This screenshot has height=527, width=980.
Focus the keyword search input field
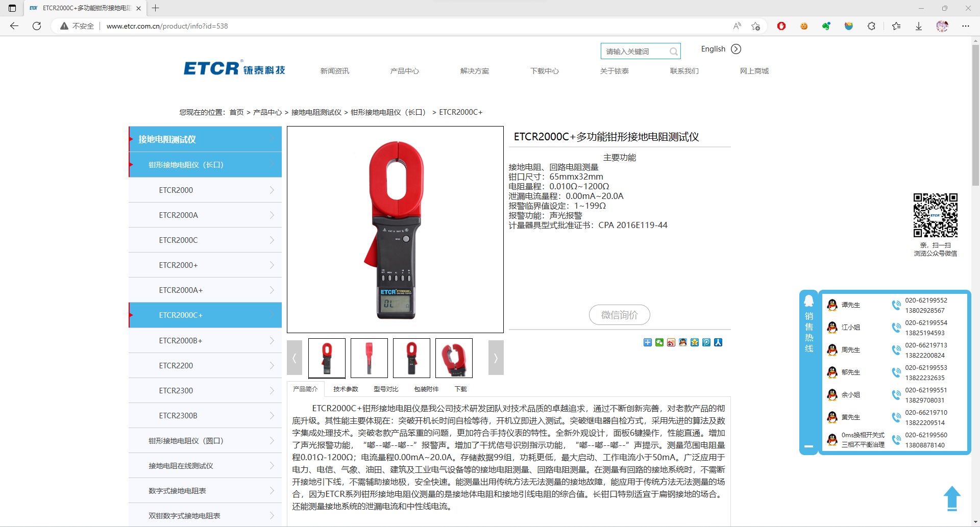[635, 52]
